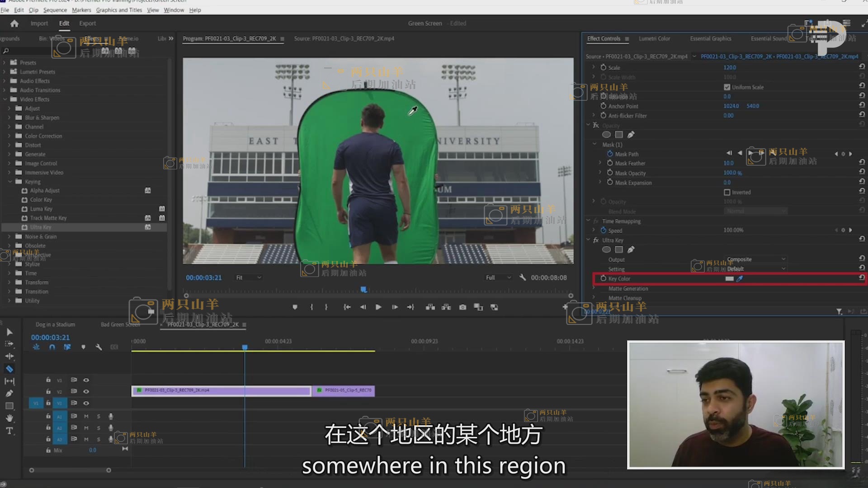
Task: Click the Export Frame camera icon
Action: (x=462, y=307)
